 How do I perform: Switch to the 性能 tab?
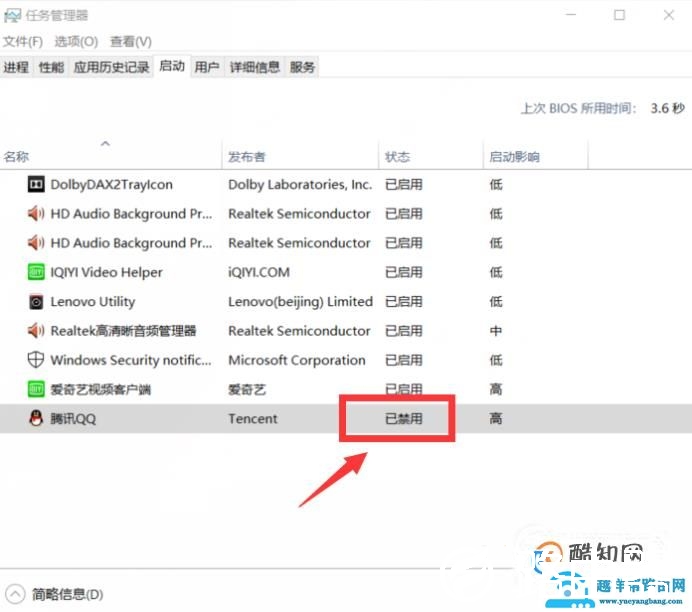51,67
